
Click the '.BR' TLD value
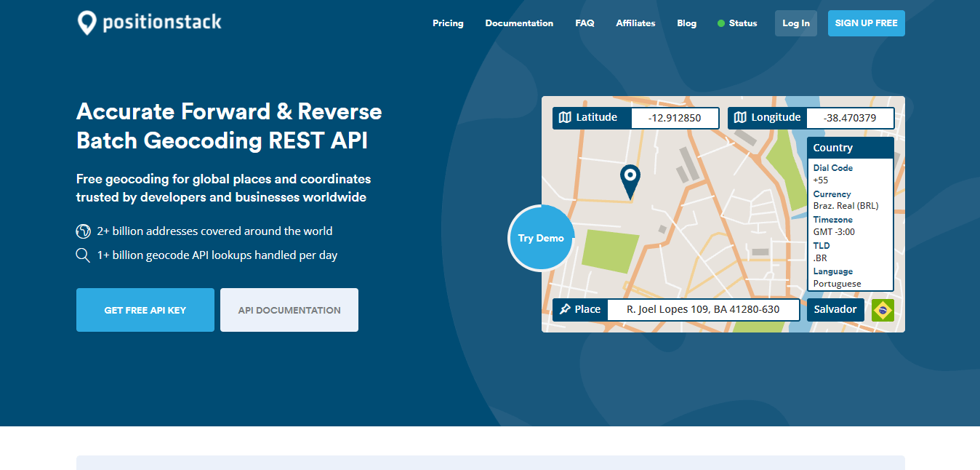820,258
